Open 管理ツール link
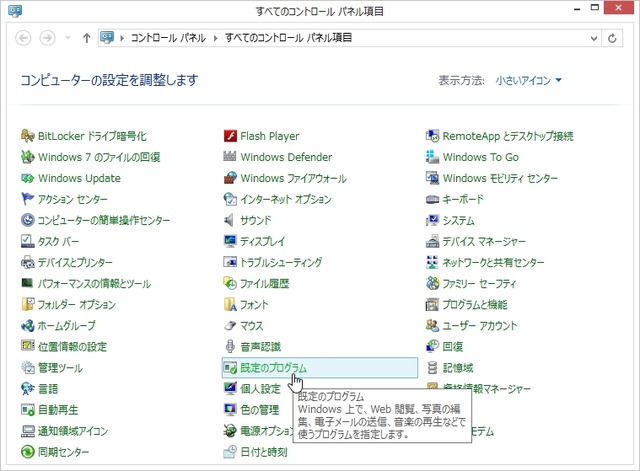The height and width of the screenshot is (471, 640). point(60,368)
